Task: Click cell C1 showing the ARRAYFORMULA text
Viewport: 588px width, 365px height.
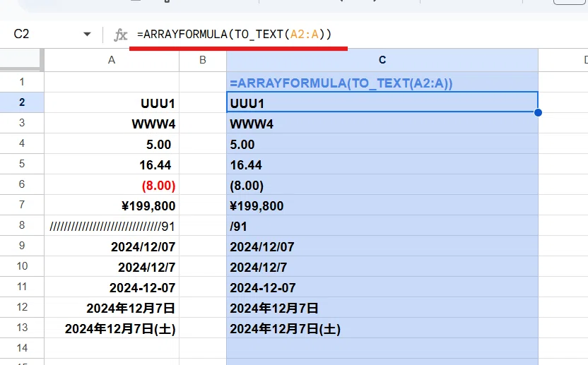Action: pyautogui.click(x=382, y=82)
